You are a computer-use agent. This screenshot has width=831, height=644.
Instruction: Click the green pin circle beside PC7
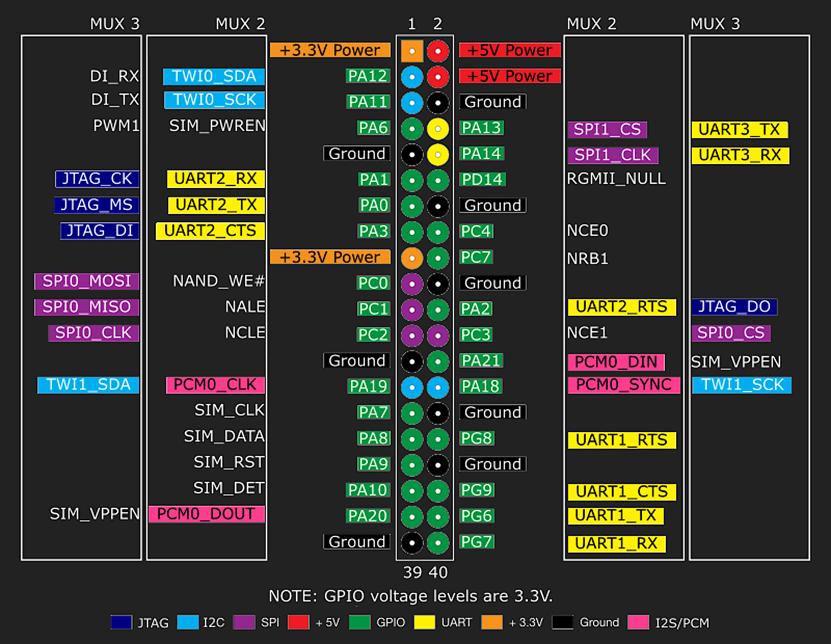coord(438,258)
